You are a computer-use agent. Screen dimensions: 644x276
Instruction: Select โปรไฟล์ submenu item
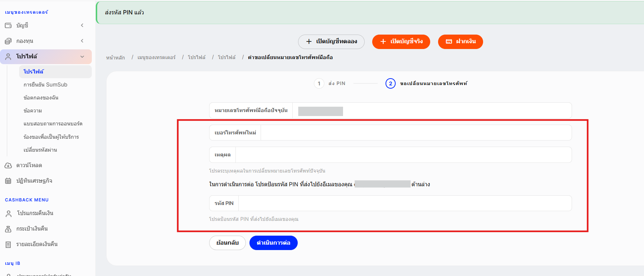pos(55,72)
